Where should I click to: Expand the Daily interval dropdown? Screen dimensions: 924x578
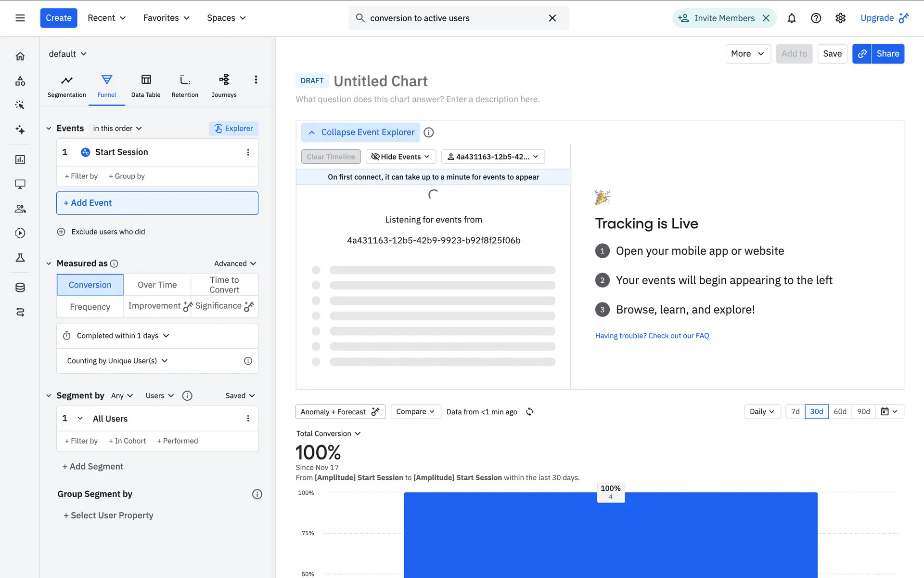[762, 412]
